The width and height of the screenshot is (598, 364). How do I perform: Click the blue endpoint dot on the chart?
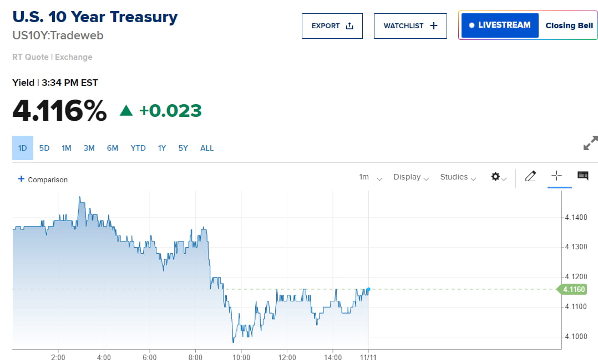(368, 289)
